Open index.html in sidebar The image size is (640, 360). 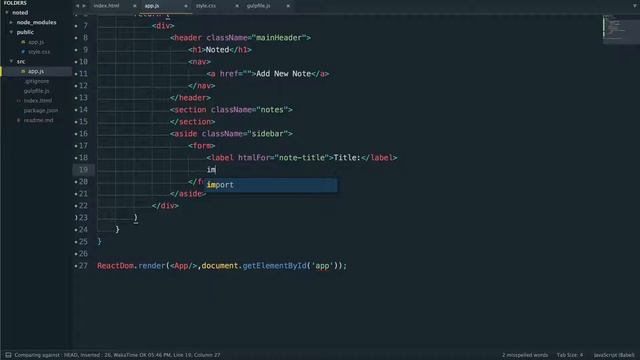(38, 101)
